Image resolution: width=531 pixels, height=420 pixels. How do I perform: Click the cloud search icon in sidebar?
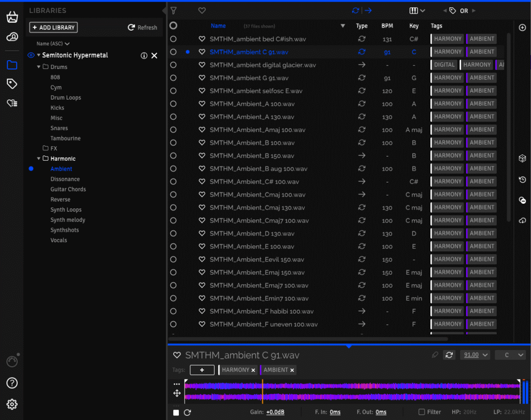click(12, 37)
